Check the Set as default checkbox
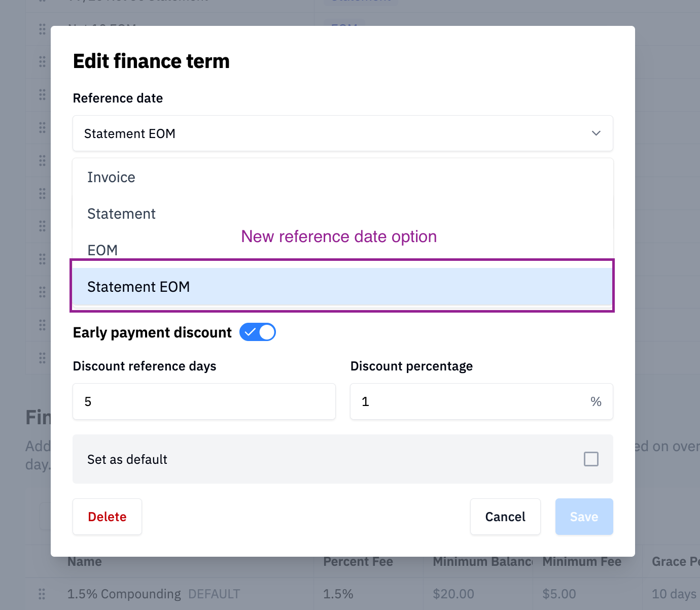Viewport: 700px width, 610px height. tap(591, 459)
